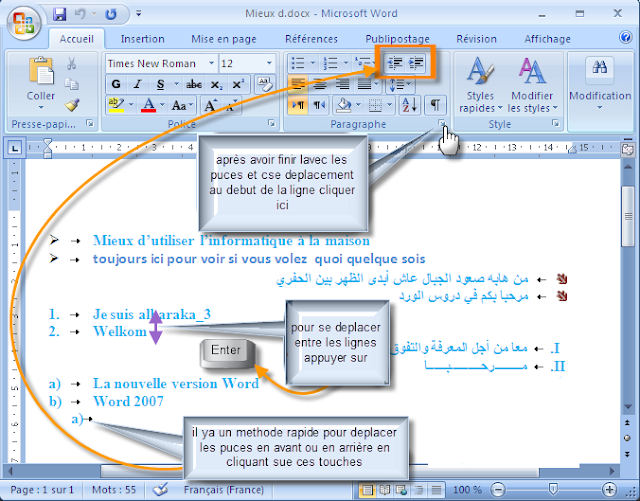Cut selection with the scissors icon

71,64
